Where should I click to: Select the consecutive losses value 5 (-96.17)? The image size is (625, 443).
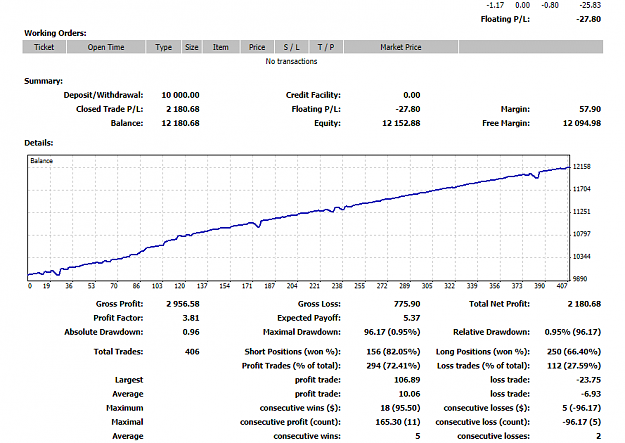[x=582, y=408]
